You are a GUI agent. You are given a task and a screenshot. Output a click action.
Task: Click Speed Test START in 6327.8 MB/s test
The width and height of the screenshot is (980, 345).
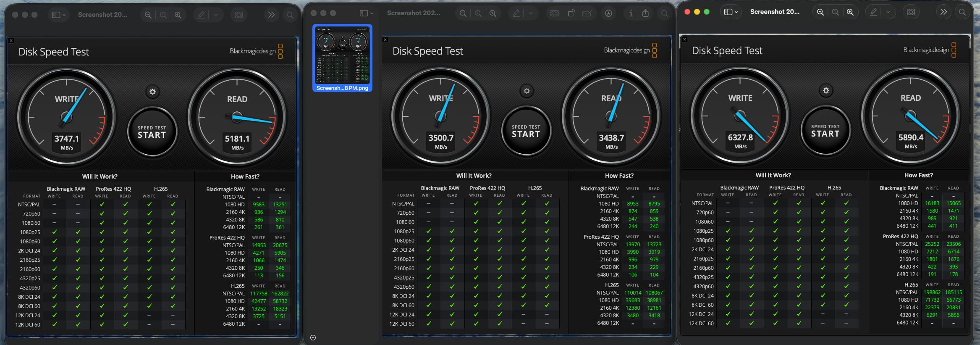[825, 131]
